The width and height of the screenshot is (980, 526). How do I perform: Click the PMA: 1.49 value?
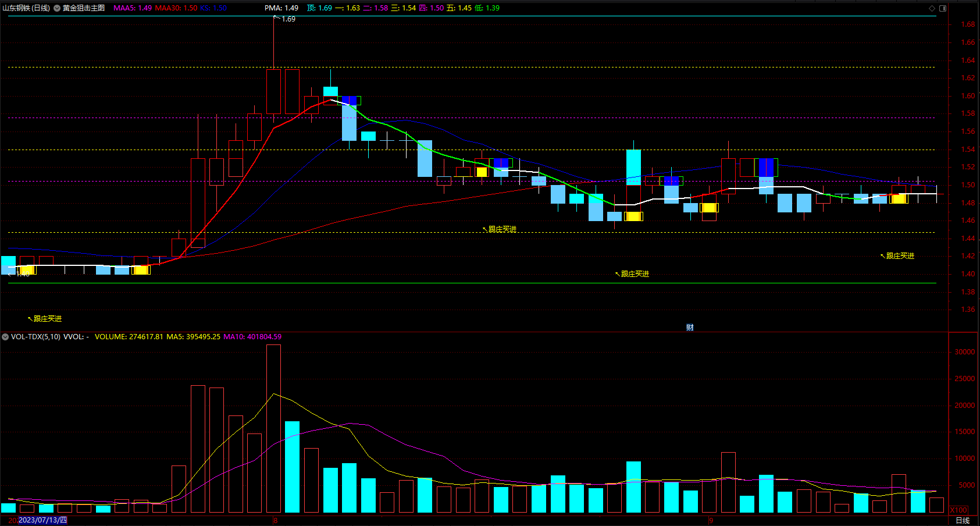(281, 8)
